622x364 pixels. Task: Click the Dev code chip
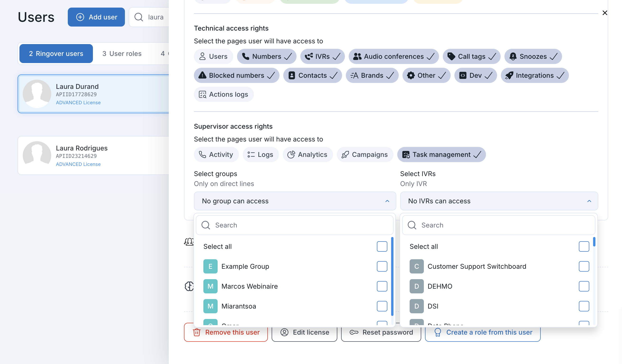click(475, 76)
